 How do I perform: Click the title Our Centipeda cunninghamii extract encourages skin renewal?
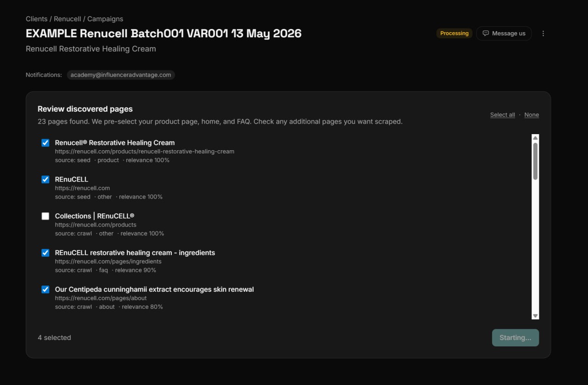click(154, 289)
